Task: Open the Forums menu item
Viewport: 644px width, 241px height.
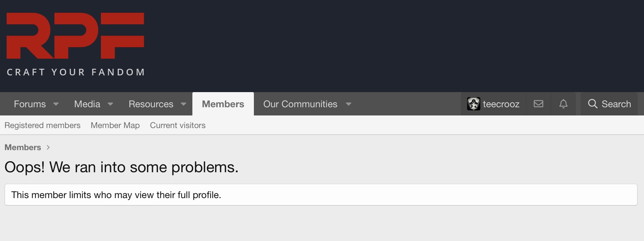Action: click(30, 104)
